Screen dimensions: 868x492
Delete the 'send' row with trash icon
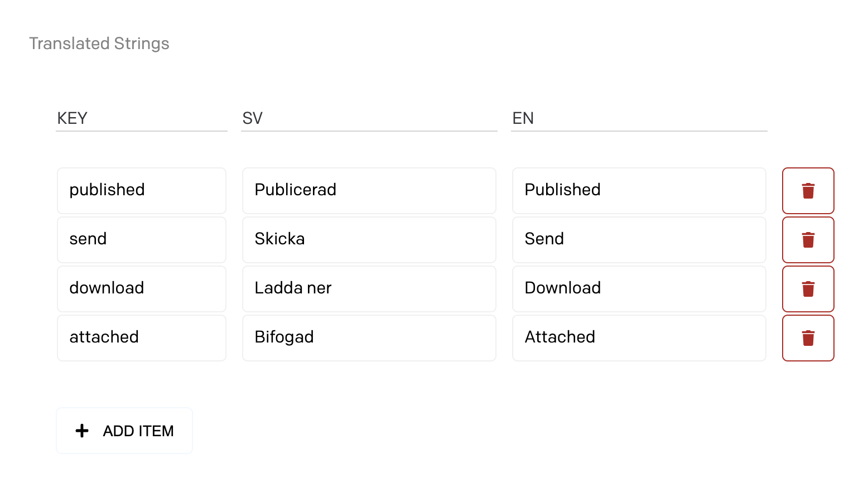[808, 240]
